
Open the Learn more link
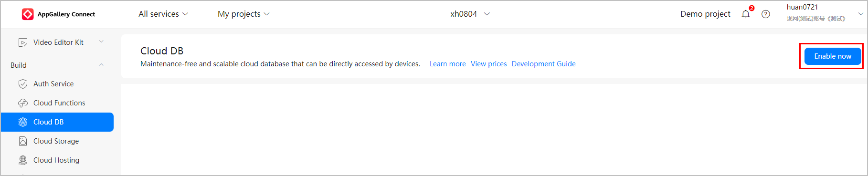point(447,64)
